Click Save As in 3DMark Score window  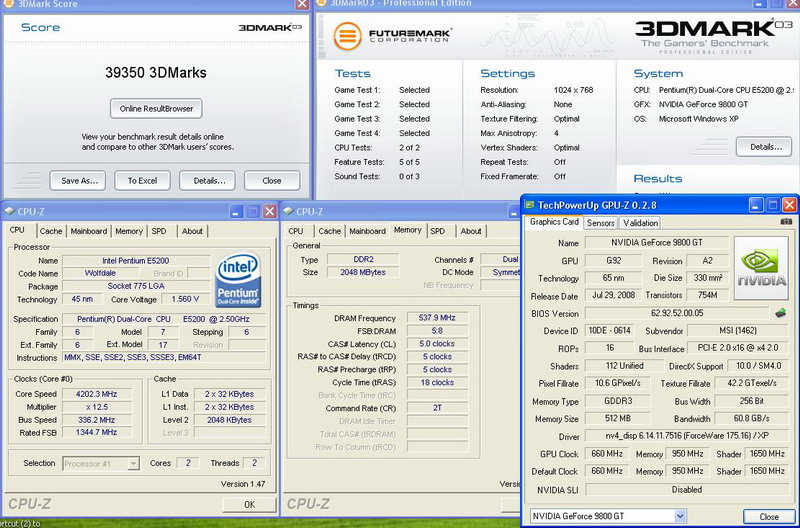tap(78, 181)
